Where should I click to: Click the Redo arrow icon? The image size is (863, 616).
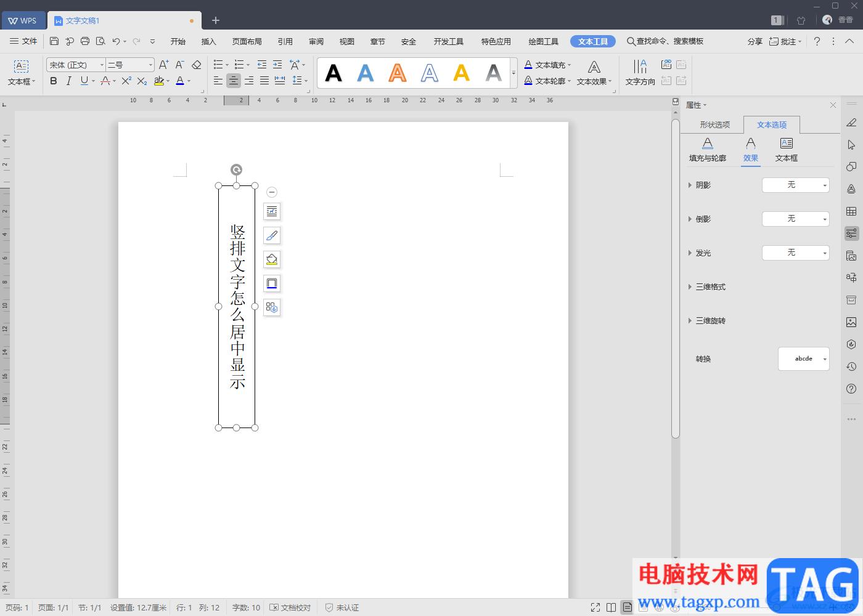pos(136,41)
